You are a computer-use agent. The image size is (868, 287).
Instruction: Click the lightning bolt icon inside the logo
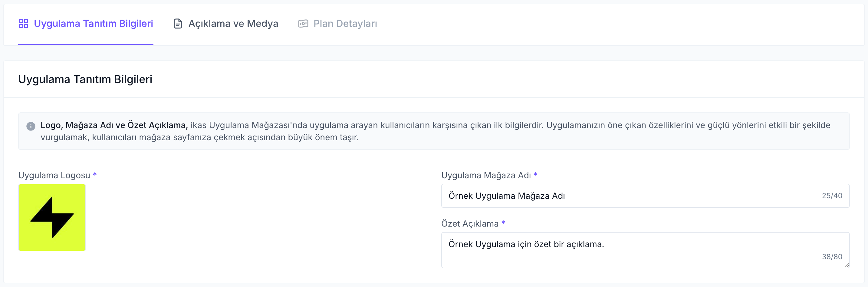[x=52, y=217]
